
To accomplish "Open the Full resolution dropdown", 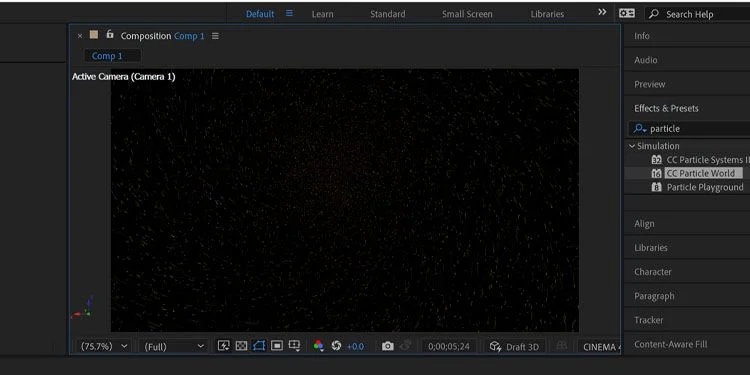I will (x=174, y=346).
